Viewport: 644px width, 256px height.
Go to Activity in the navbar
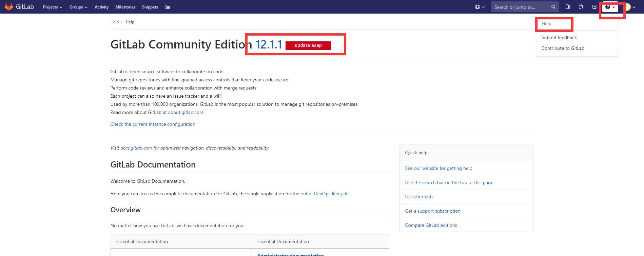coord(101,7)
